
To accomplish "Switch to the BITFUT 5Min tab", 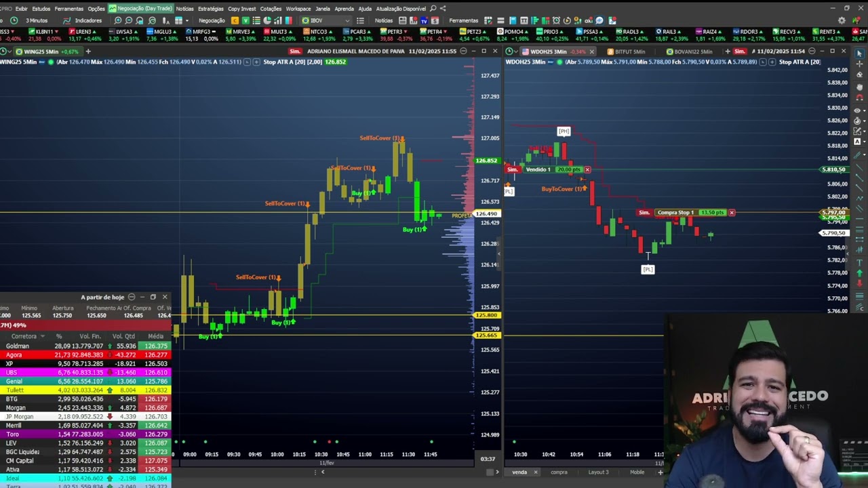I will [x=626, y=52].
